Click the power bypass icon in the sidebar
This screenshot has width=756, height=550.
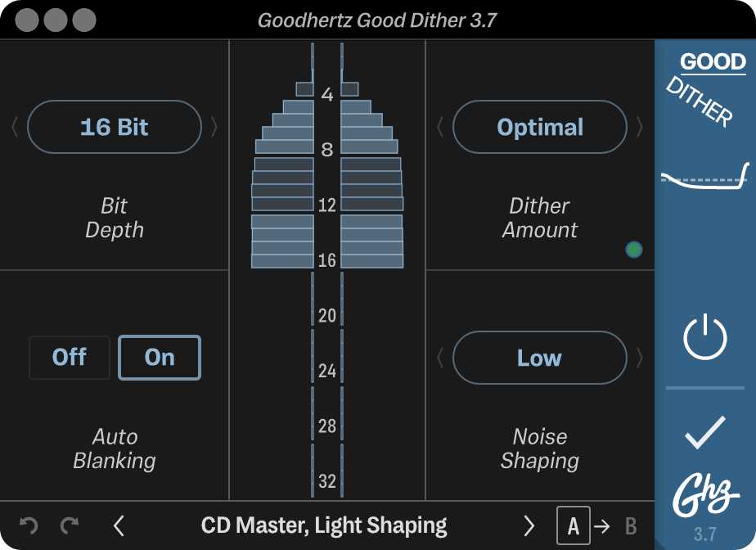pos(703,339)
